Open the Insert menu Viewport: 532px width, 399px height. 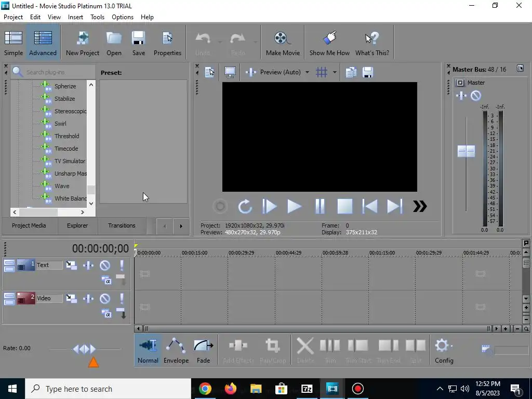(75, 17)
